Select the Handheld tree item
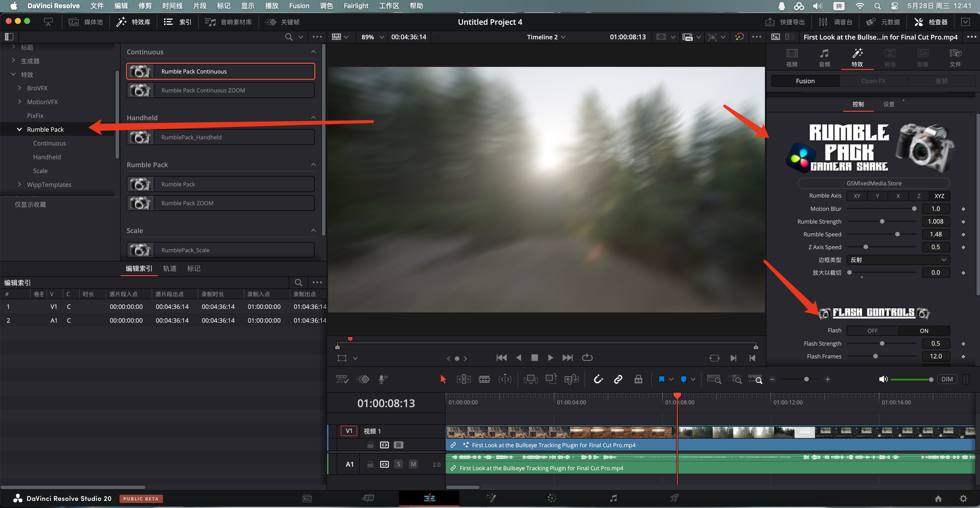Image resolution: width=980 pixels, height=508 pixels. 47,157
